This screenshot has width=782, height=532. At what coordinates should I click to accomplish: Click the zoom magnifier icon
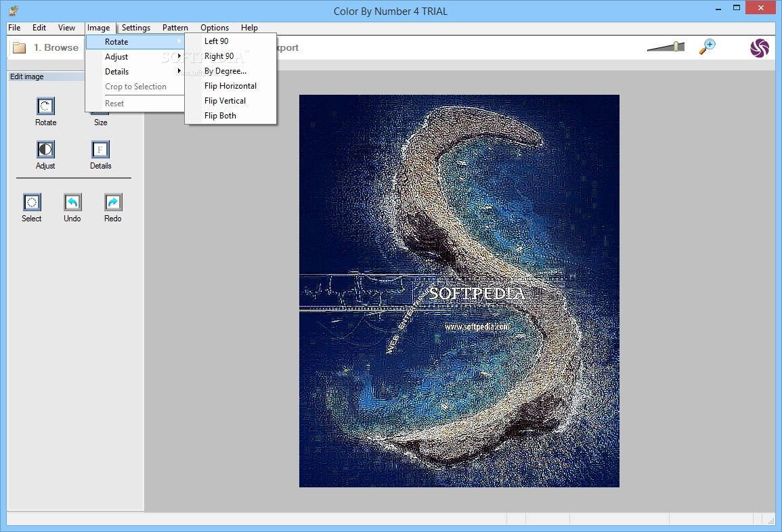click(708, 47)
